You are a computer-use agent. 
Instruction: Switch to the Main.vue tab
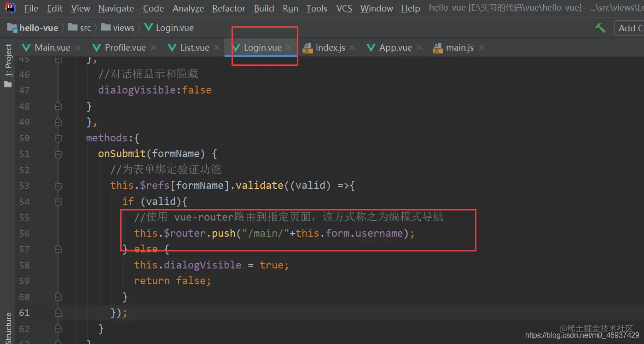pos(52,47)
